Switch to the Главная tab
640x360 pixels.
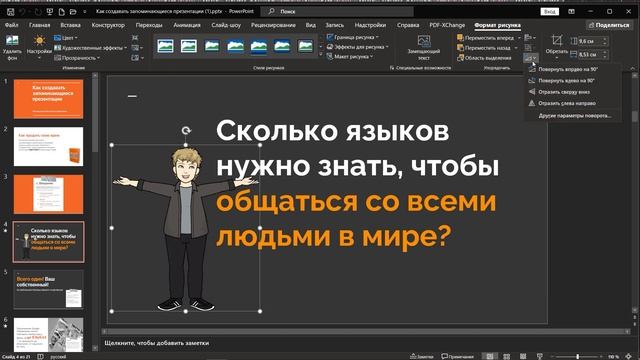[x=40, y=25]
